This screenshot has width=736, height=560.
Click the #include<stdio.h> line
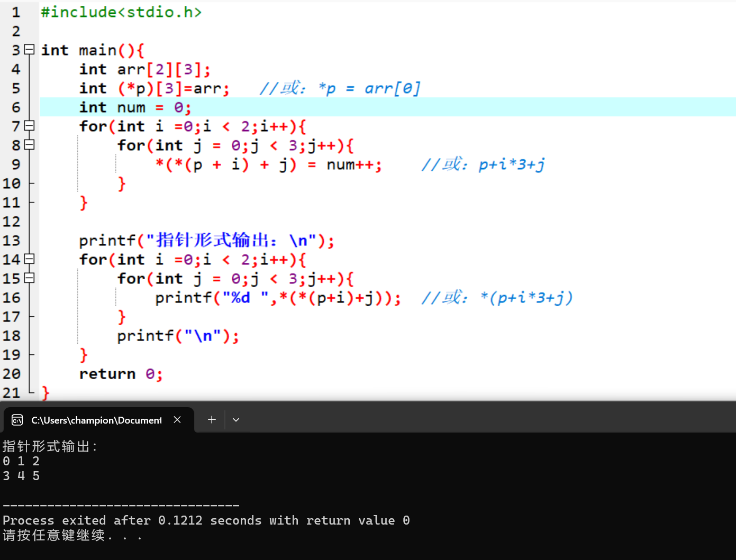(121, 12)
